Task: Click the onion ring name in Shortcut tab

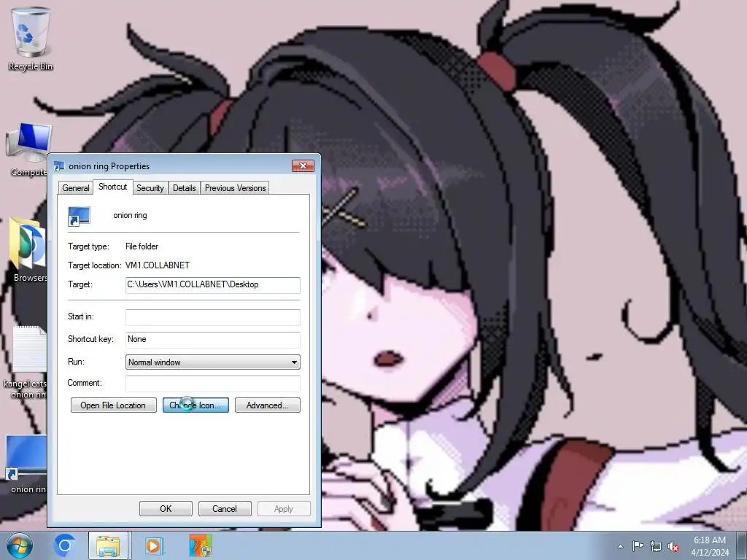Action: tap(130, 215)
